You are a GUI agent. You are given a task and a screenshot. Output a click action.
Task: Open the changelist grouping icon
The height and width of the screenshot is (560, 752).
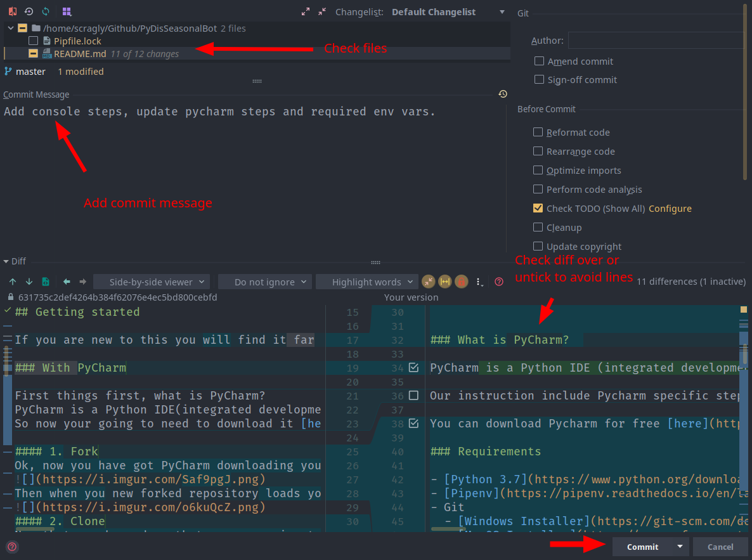pyautogui.click(x=66, y=11)
